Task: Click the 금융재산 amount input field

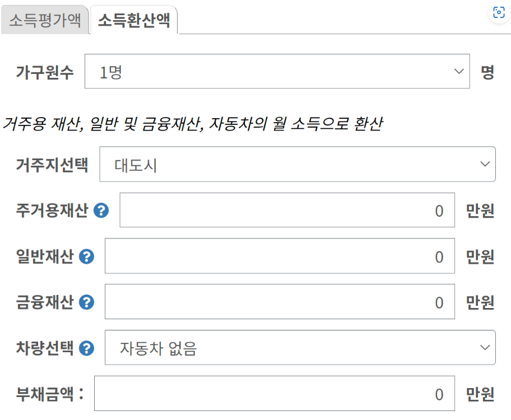Action: coord(280,302)
